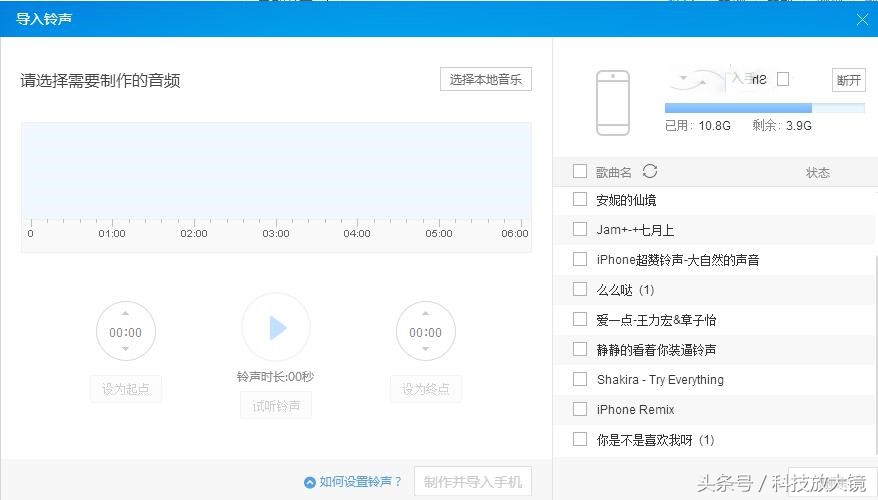Select the song row 你是不是喜欢我呀 (1)

714,440
